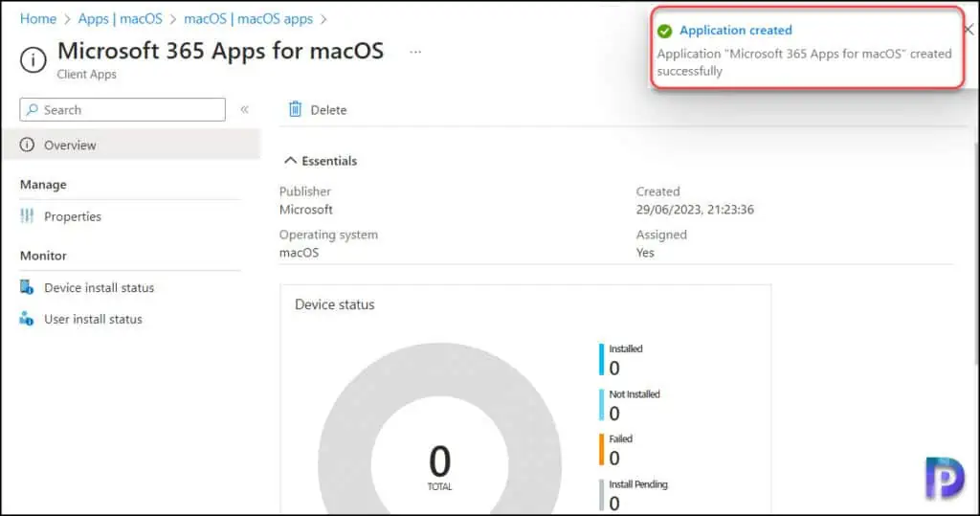Click the Client Apps subtitle
The image size is (980, 516).
86,74
